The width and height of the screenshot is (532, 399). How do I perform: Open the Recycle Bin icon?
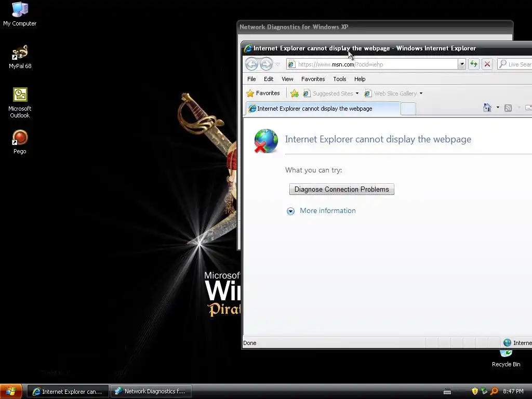pyautogui.click(x=506, y=358)
